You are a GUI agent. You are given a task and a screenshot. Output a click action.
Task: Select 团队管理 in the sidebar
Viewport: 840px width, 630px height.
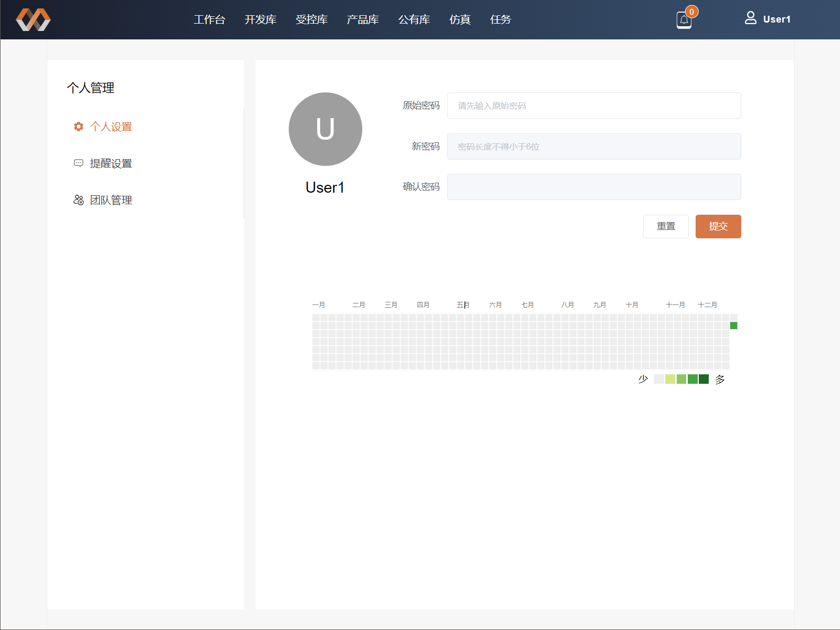click(111, 200)
